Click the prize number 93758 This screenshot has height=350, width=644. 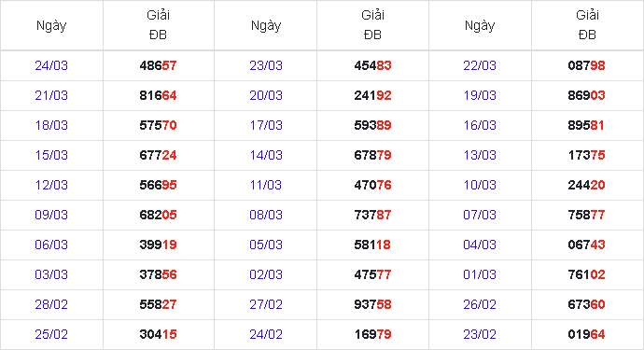click(x=372, y=304)
